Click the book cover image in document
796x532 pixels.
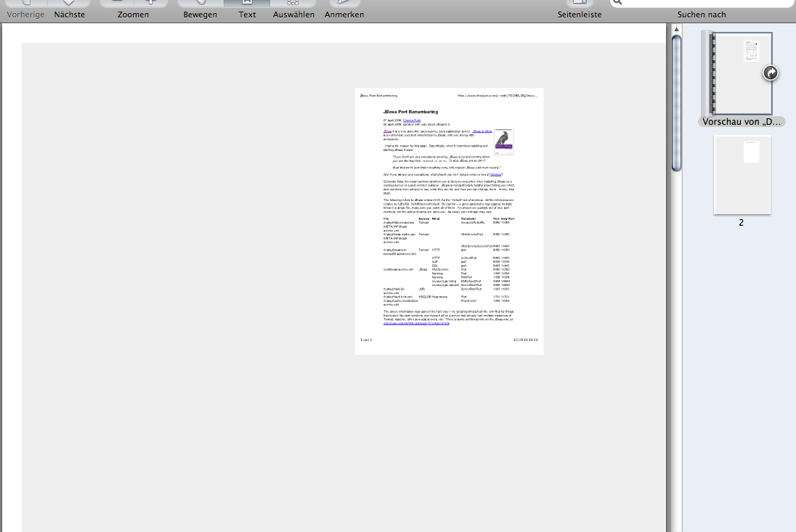[504, 143]
